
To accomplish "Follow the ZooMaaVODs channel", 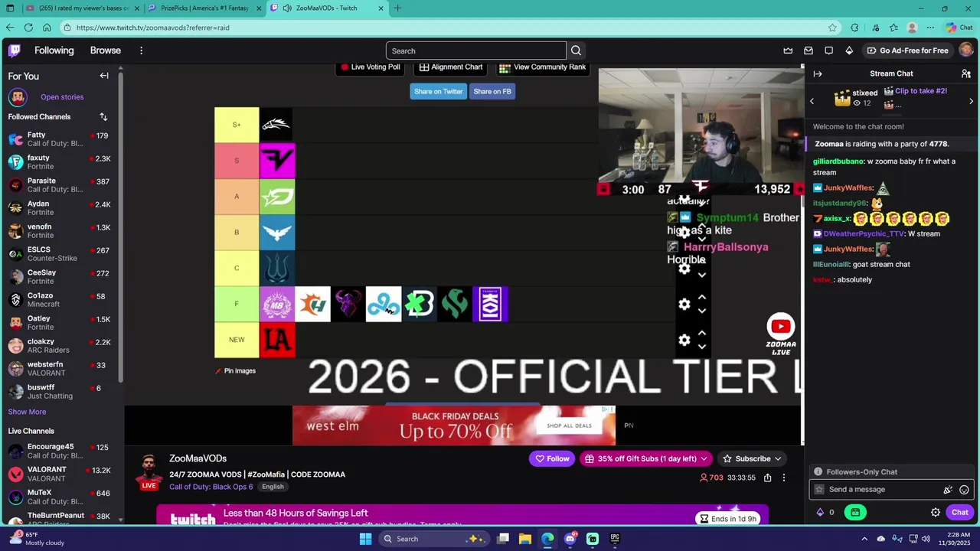I will [551, 458].
